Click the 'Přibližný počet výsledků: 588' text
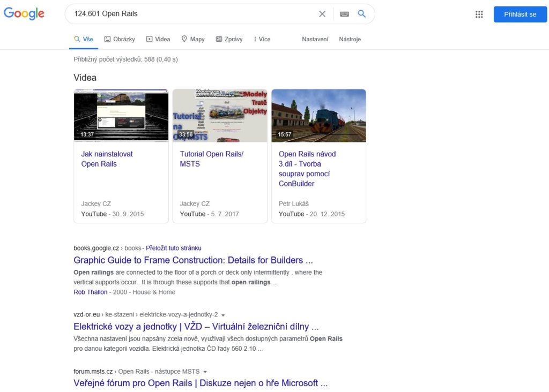The height and width of the screenshot is (392, 549). point(125,59)
